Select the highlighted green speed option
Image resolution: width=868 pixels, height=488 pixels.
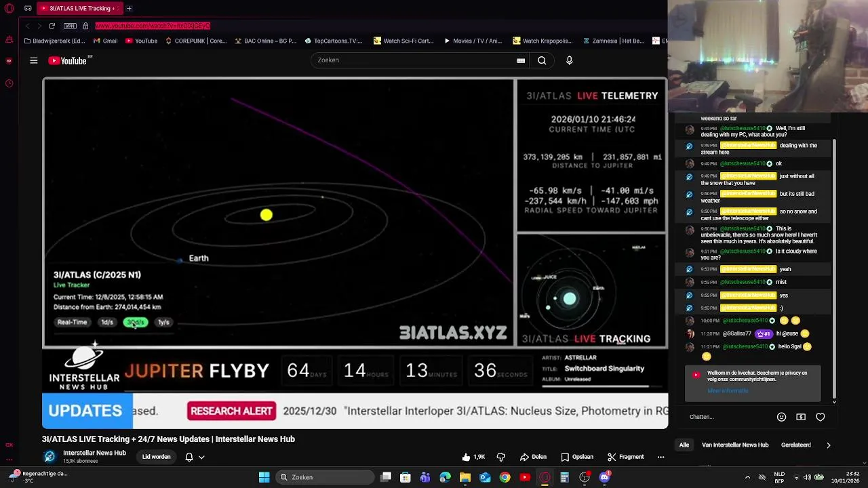[136, 323]
